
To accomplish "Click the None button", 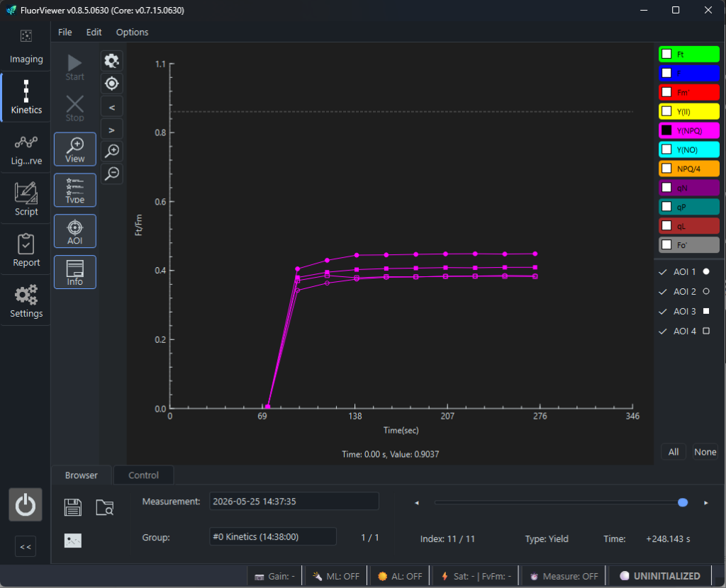I will point(705,452).
